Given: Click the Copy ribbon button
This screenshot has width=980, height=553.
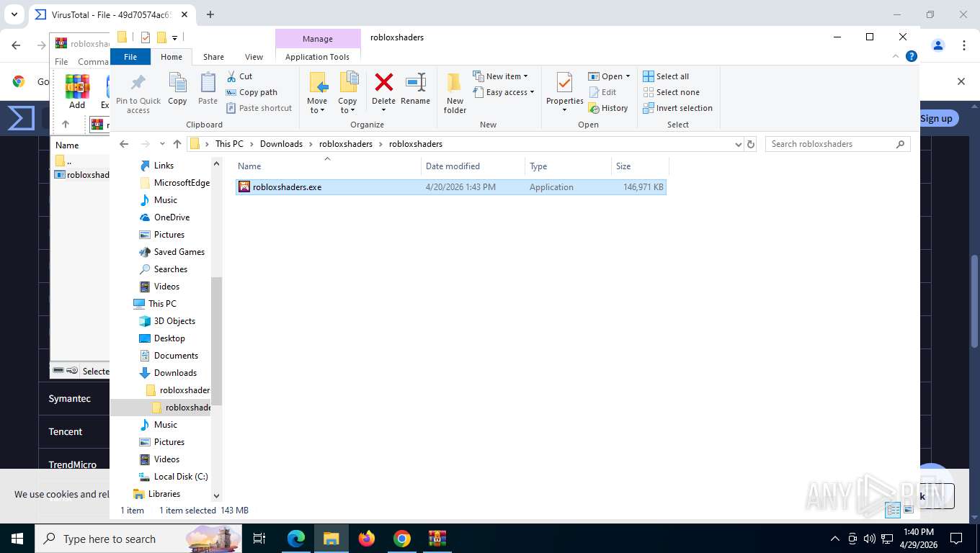Looking at the screenshot, I should (x=177, y=89).
